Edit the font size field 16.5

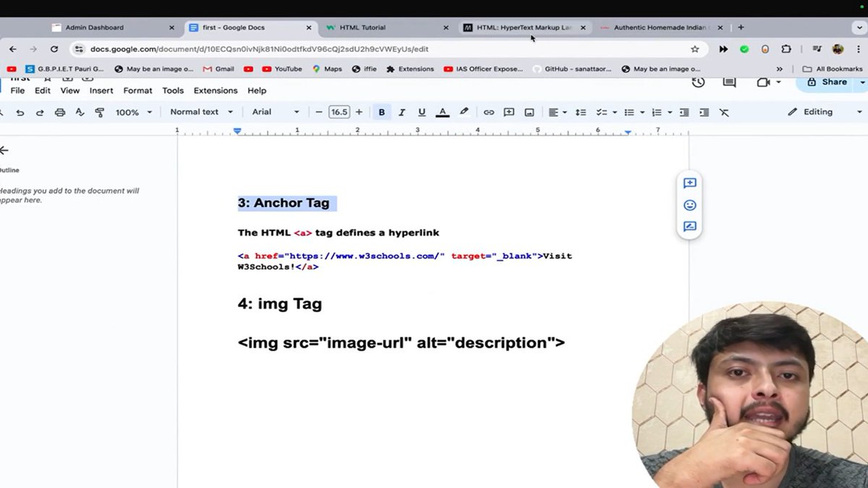(x=339, y=112)
